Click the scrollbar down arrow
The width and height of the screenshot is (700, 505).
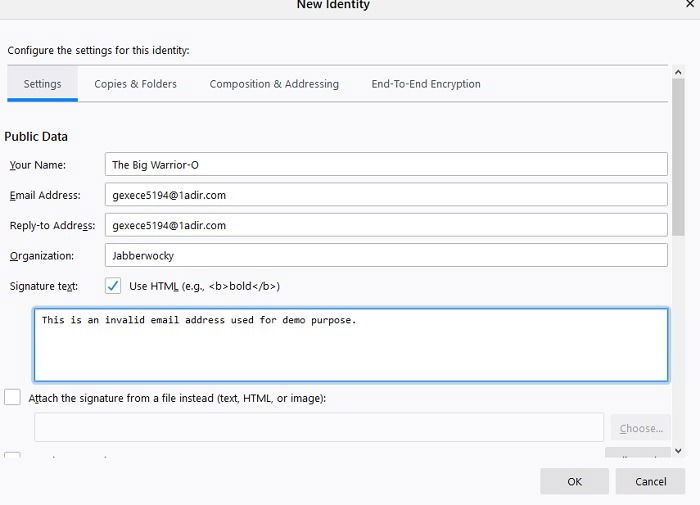(x=679, y=451)
